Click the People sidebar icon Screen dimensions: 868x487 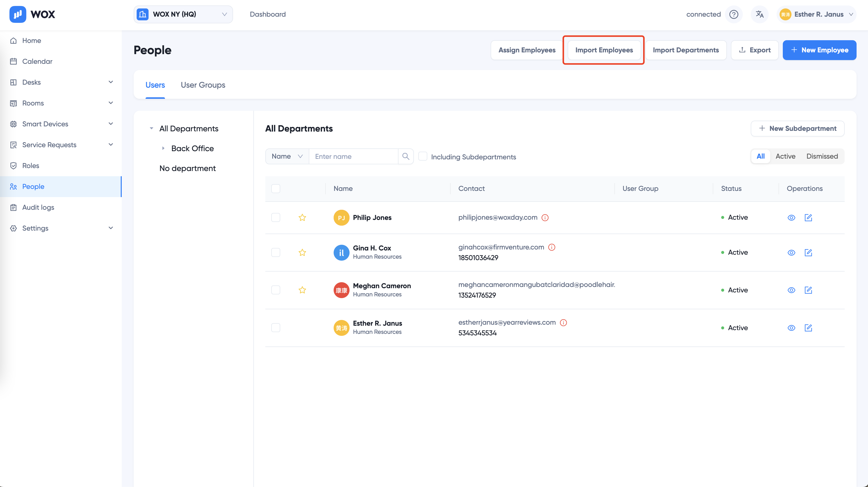[13, 186]
